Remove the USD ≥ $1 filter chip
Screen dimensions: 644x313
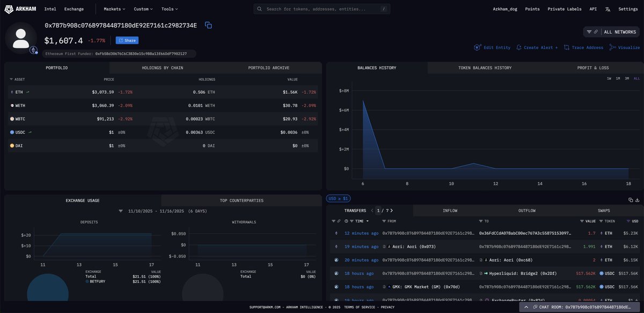339,198
